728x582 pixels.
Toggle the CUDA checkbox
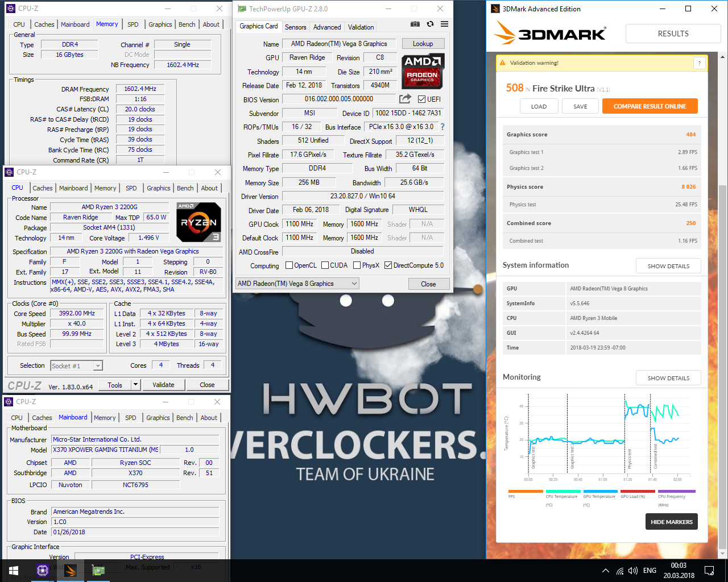[x=325, y=265]
